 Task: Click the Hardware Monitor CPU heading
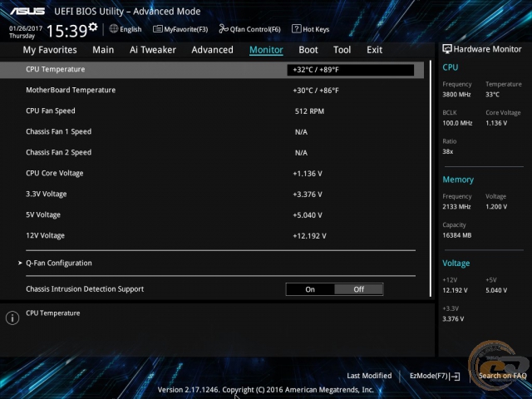click(x=451, y=67)
